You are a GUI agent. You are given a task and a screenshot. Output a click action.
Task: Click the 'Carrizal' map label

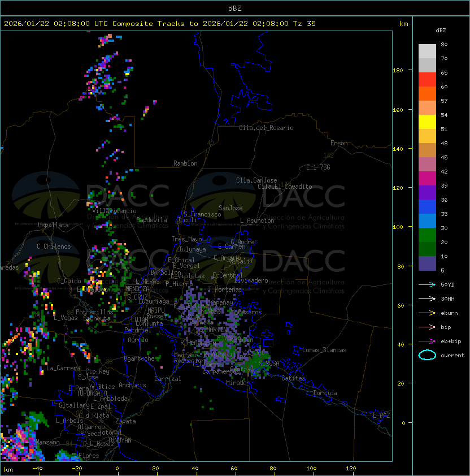pyautogui.click(x=168, y=379)
